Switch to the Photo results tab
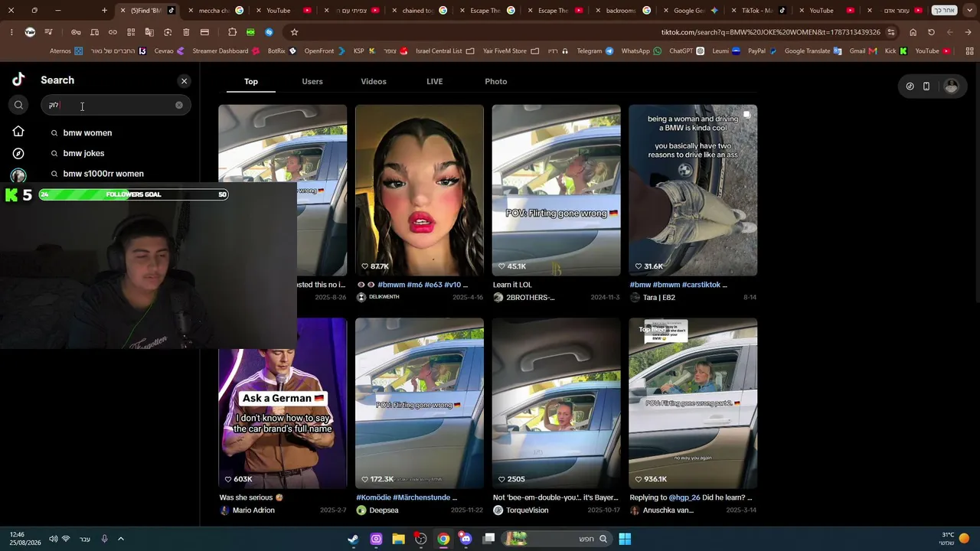Viewport: 980px width, 551px height. tap(496, 81)
